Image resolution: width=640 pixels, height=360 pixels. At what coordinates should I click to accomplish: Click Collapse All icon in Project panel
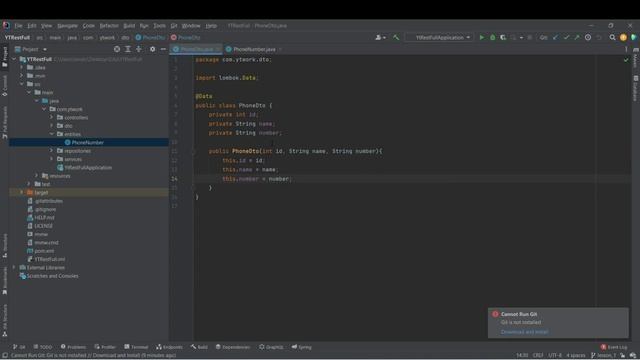(x=139, y=49)
